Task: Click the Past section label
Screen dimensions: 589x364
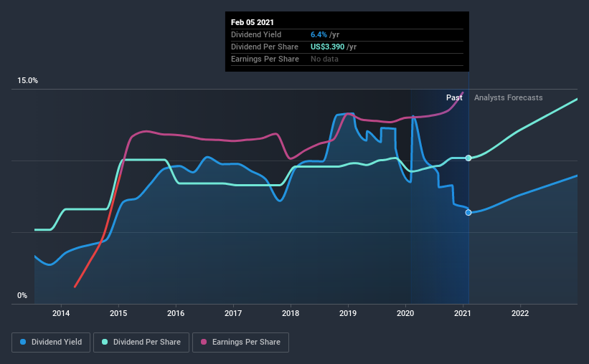Action: click(x=454, y=97)
